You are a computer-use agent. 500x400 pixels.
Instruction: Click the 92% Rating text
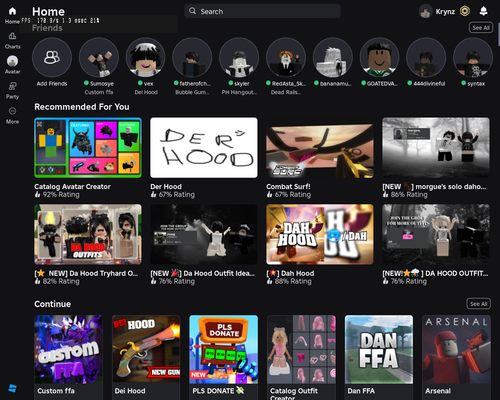[x=61, y=195]
